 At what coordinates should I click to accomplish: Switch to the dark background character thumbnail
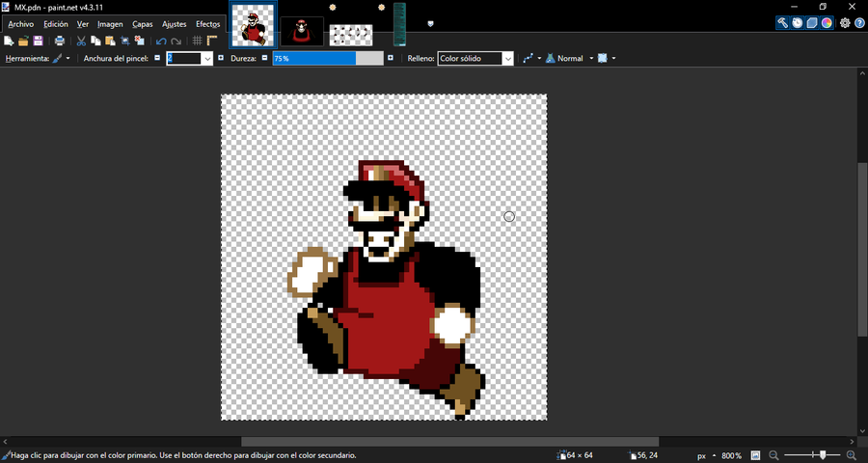[x=302, y=32]
